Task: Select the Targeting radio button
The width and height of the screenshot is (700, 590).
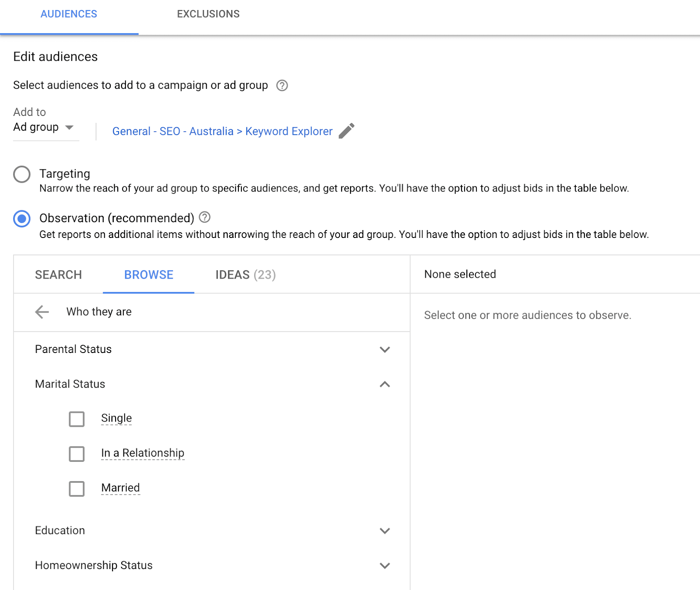Action: (x=22, y=174)
